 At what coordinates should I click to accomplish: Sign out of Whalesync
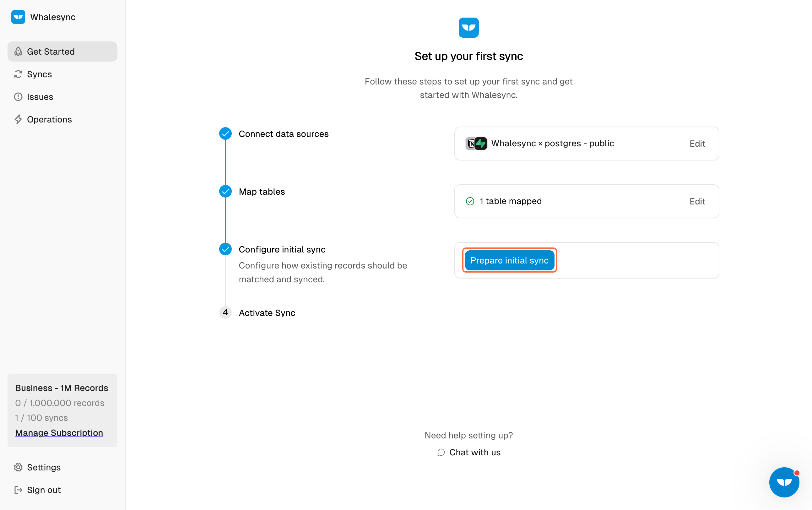click(62, 490)
